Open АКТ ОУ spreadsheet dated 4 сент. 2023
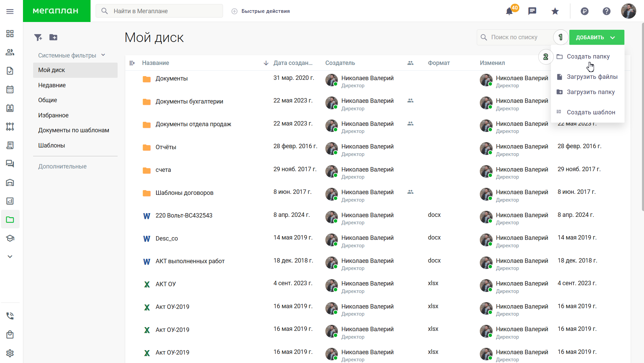Viewport: 644px width, 363px height. point(166,284)
